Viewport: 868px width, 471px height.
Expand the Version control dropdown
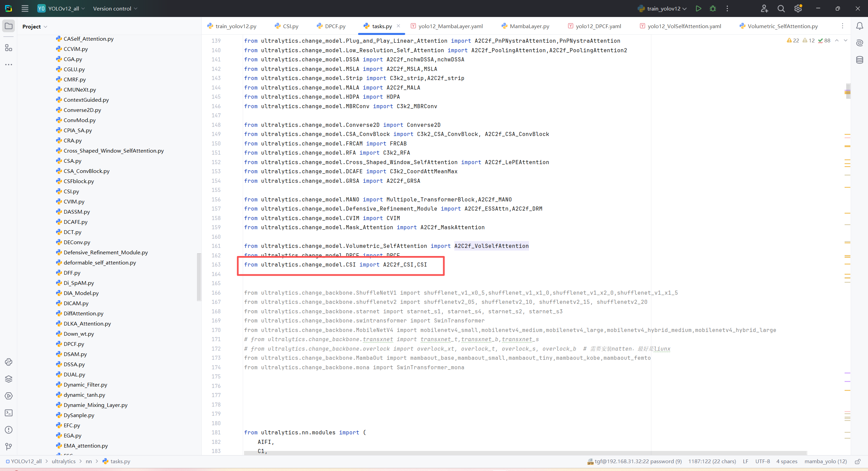click(x=115, y=8)
